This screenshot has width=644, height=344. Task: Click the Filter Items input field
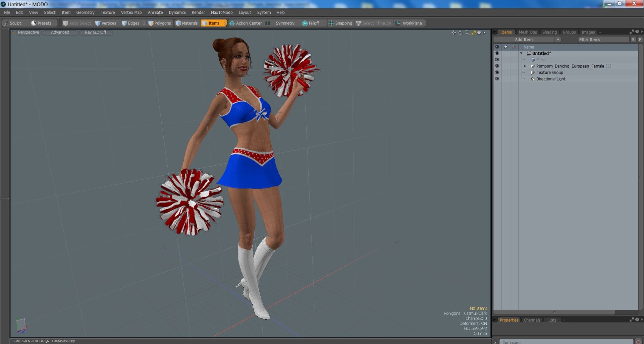(x=603, y=40)
